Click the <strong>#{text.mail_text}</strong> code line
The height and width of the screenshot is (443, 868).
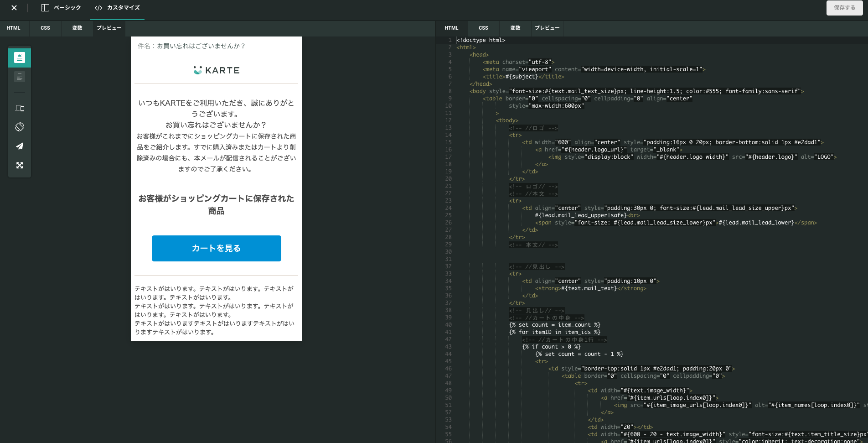[x=591, y=288]
